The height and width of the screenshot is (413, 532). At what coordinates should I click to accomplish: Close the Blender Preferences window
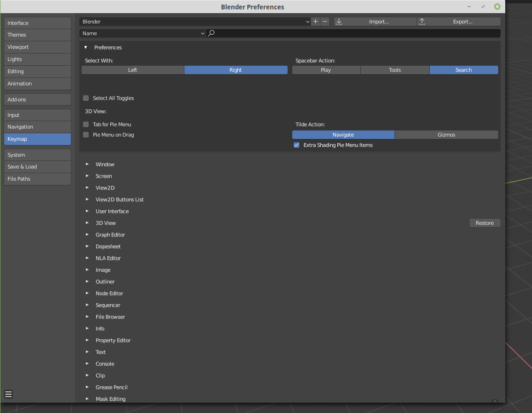(497, 7)
